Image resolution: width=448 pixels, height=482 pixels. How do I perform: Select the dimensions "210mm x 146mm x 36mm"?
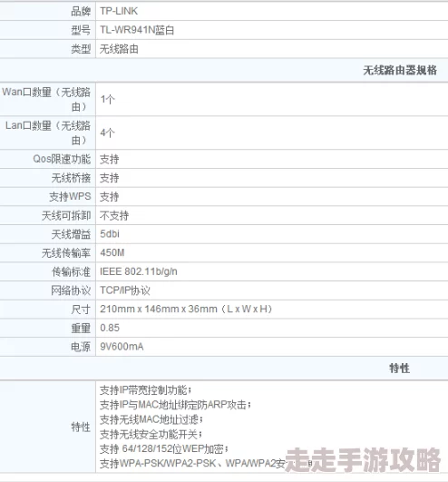tap(159, 309)
